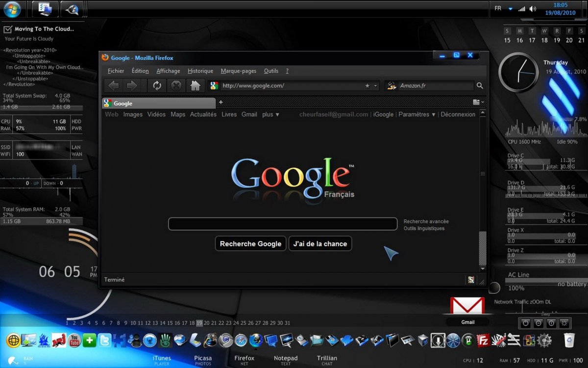Open the µTorrent dock icon
Screen dimensions: 588x368
tap(468, 340)
